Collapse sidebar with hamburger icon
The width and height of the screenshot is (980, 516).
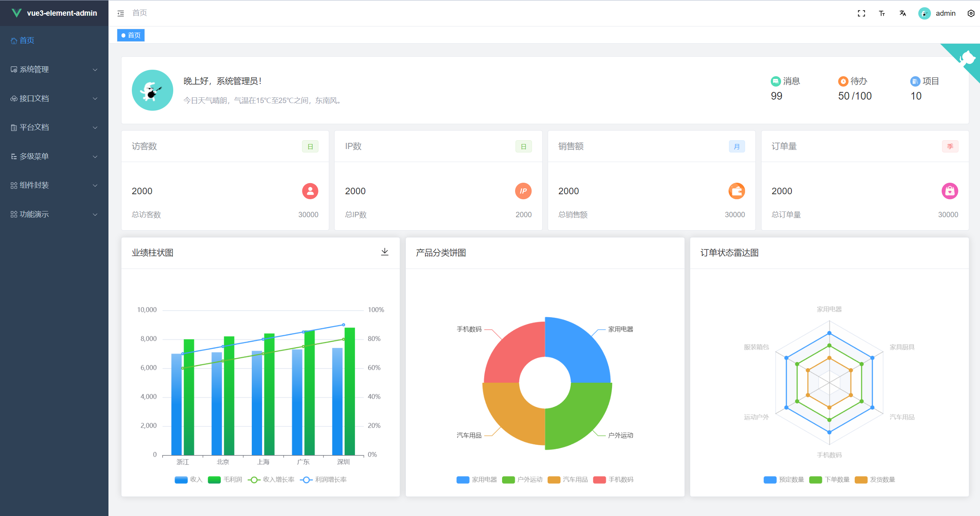[x=121, y=13]
